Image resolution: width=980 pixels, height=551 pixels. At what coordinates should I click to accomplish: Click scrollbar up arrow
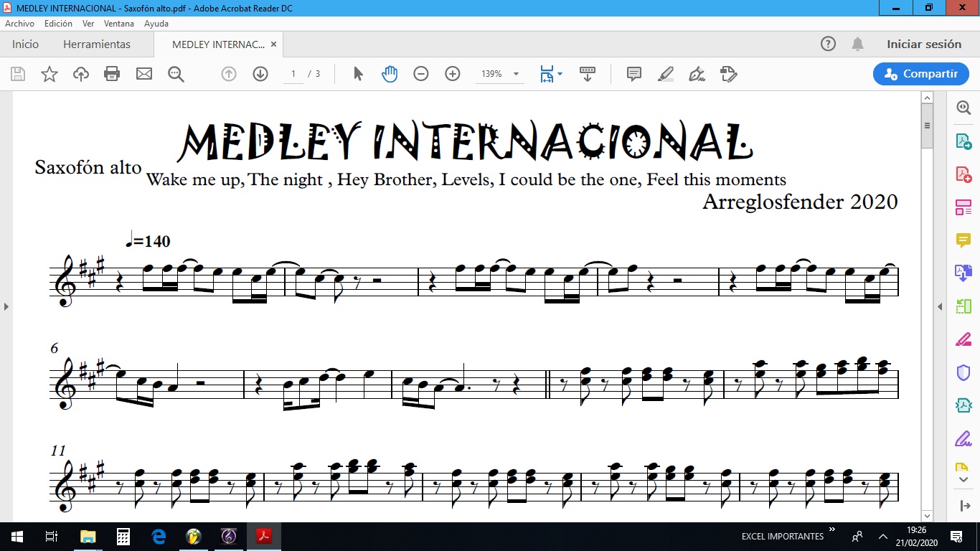click(x=928, y=97)
